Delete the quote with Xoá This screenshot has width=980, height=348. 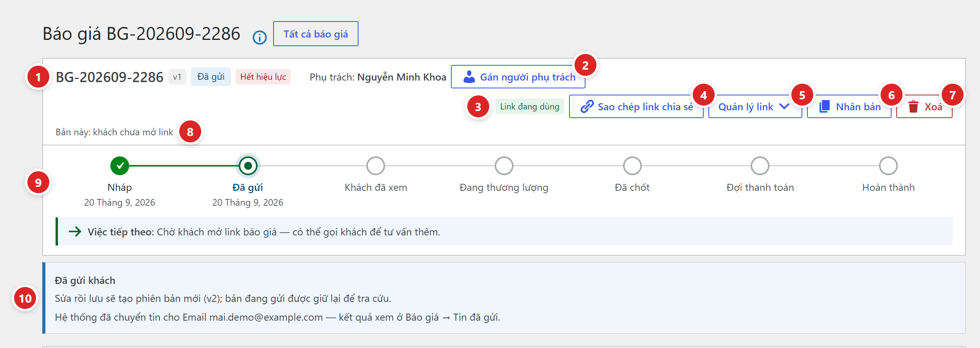pyautogui.click(x=924, y=106)
